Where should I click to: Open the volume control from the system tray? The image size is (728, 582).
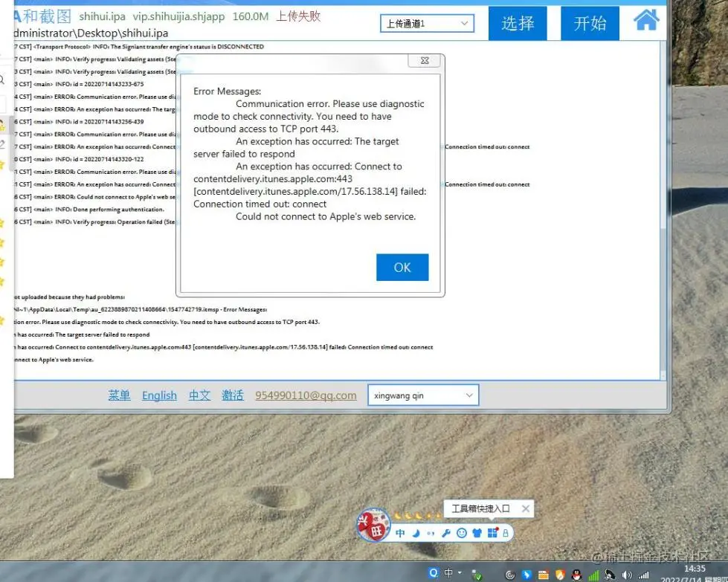click(627, 574)
